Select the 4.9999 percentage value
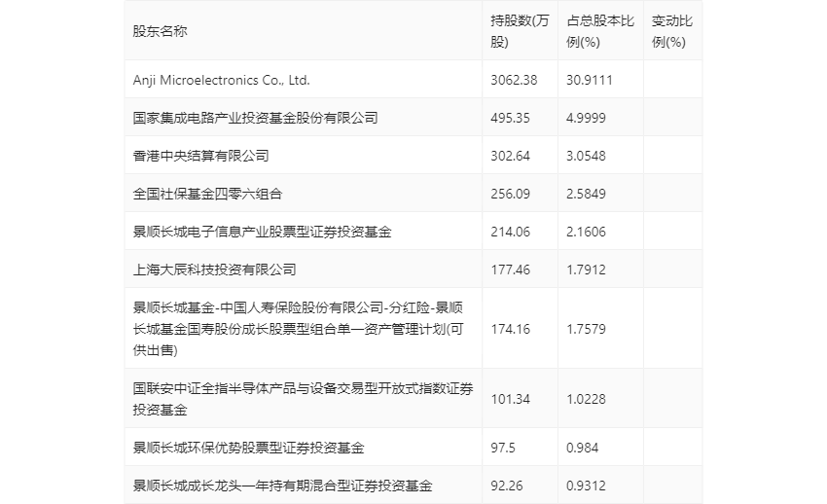827x504 pixels. (586, 118)
